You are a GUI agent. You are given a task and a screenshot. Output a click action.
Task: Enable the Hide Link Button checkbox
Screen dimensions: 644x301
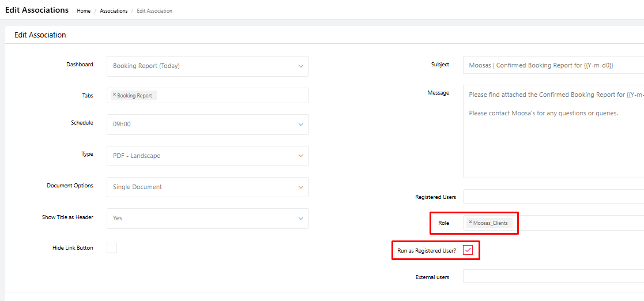pos(112,248)
